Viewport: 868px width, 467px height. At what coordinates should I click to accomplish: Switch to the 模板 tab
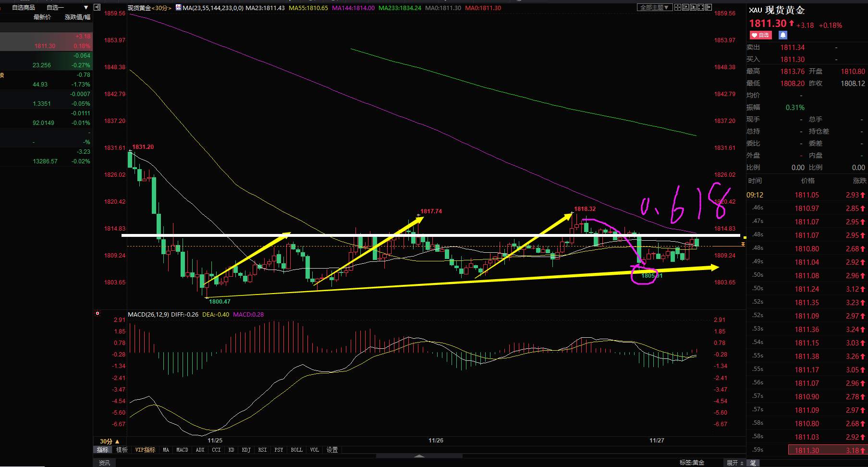pyautogui.click(x=122, y=450)
